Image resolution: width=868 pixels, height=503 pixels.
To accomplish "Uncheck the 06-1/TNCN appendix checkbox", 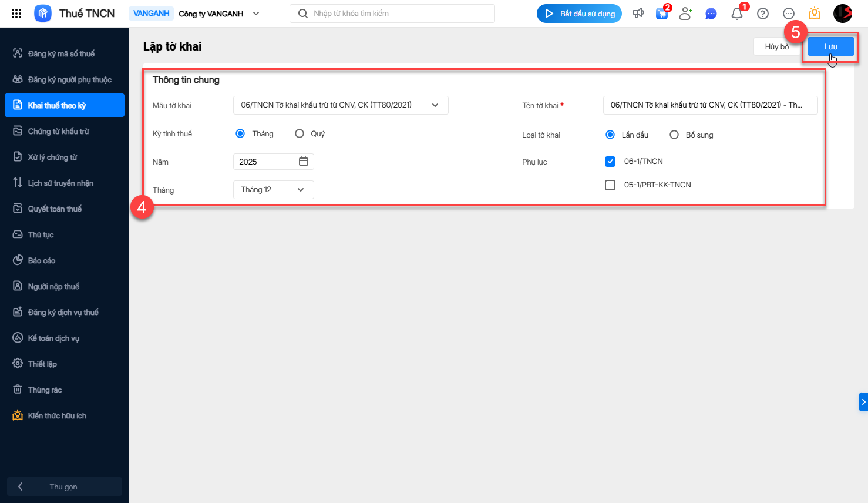I will point(610,162).
